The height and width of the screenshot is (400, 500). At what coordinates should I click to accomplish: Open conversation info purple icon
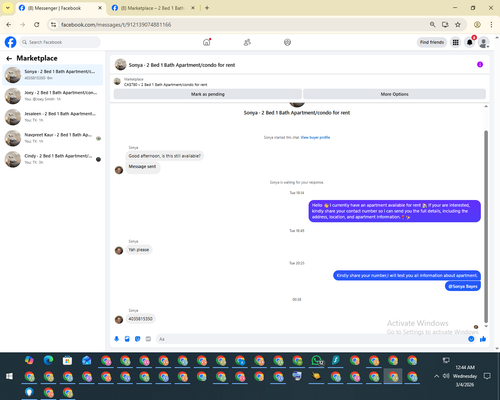[x=480, y=65]
